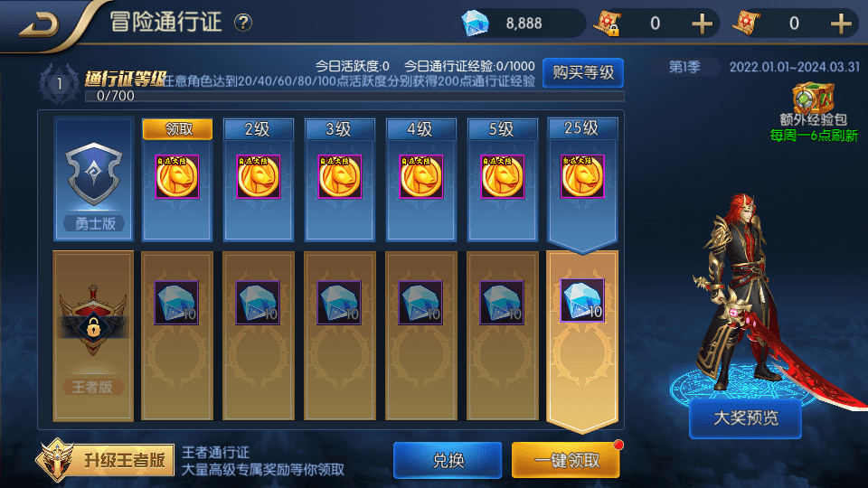Image resolution: width=868 pixels, height=488 pixels.
Task: Open the 额外经验包 chest icon
Action: click(813, 99)
